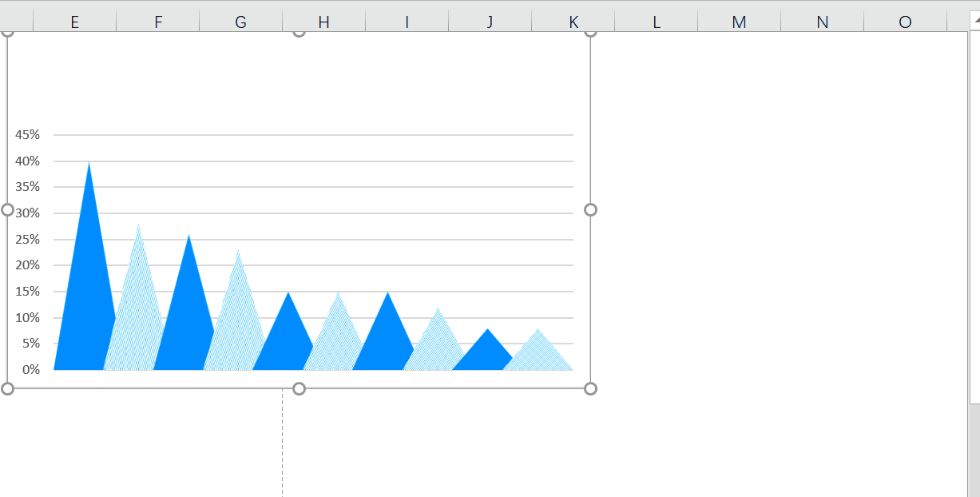The width and height of the screenshot is (980, 497).
Task: Click the chart's right-middle sizing handle
Action: pyautogui.click(x=591, y=209)
